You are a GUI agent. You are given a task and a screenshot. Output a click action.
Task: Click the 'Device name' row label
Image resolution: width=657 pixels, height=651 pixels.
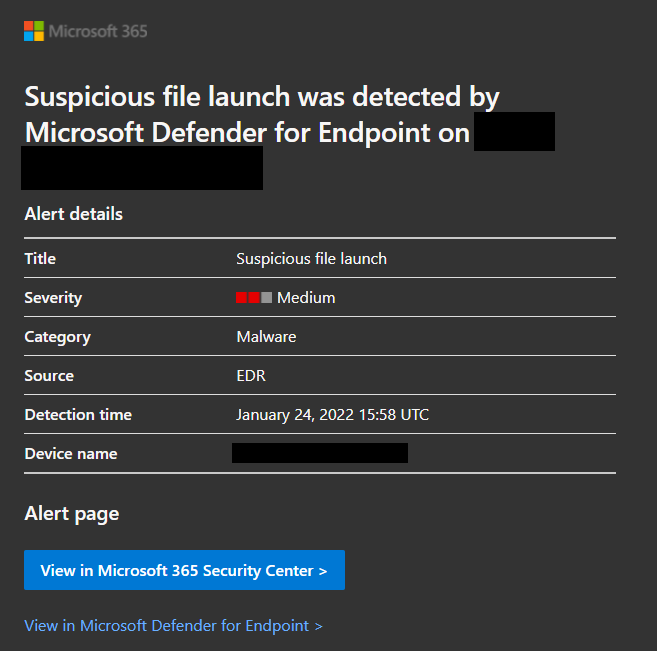coord(71,453)
